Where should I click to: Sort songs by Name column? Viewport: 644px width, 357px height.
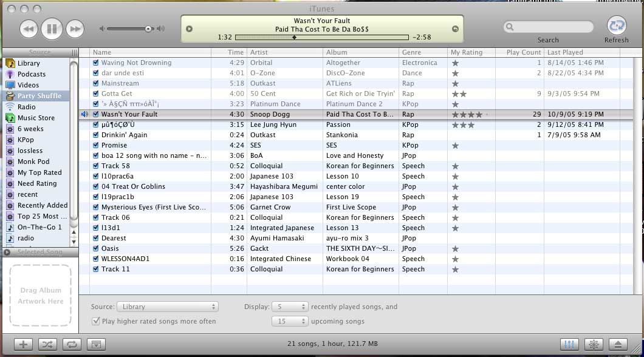pos(150,53)
